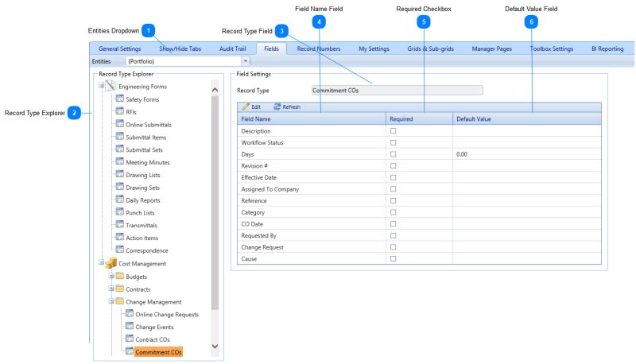Check Required for Category field
Image resolution: width=636 pixels, height=364 pixels.
(x=393, y=212)
